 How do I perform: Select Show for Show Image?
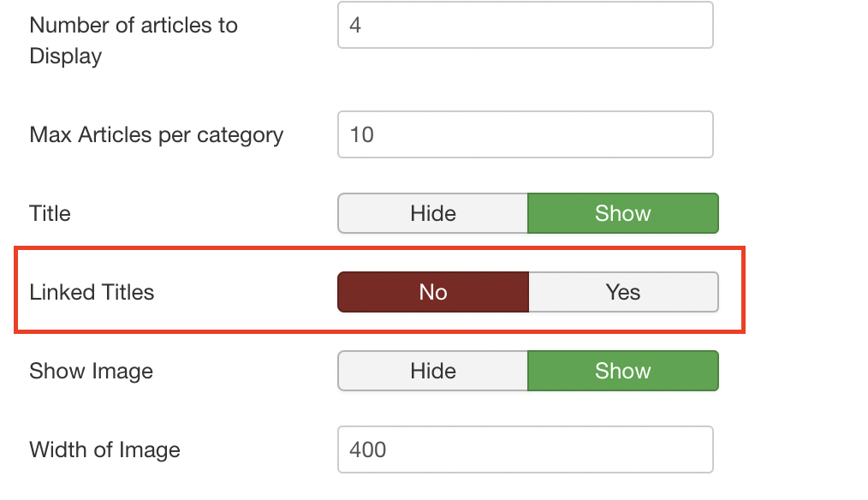[622, 371]
